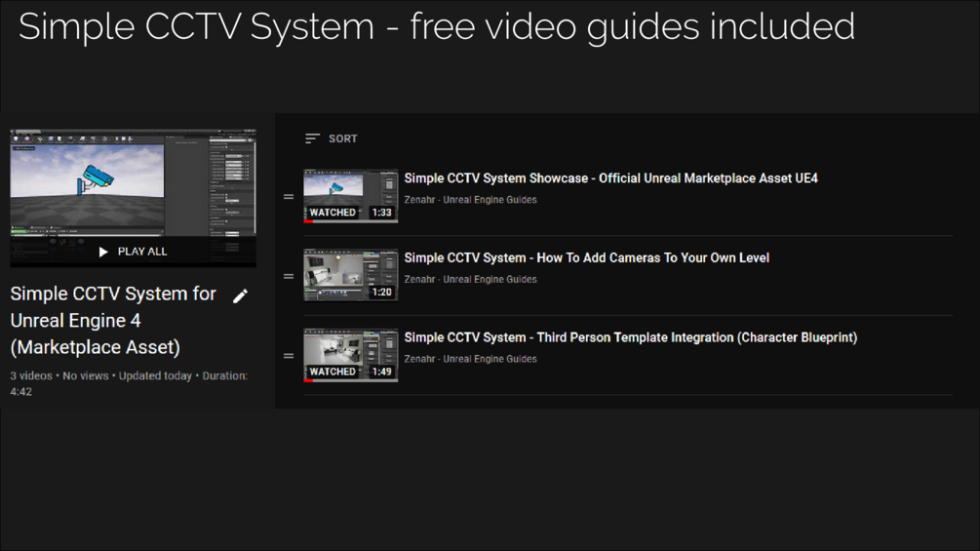Open Zenahr channel link under Add Cameras video
Screen dimensions: 980x551
click(470, 279)
